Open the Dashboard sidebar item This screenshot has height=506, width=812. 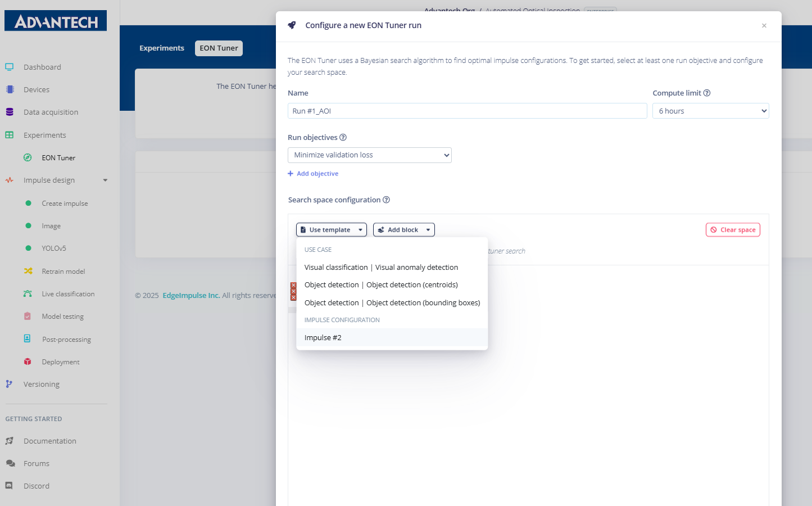42,67
